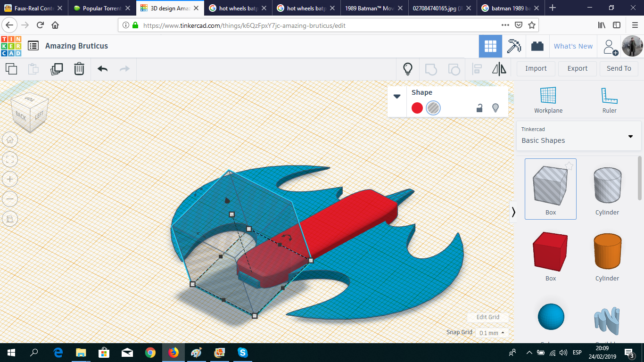Switch to orthographic view icon

coord(10,219)
